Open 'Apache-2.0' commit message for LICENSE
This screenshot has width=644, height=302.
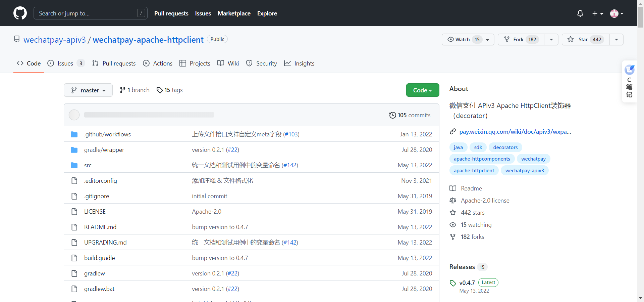tap(207, 212)
